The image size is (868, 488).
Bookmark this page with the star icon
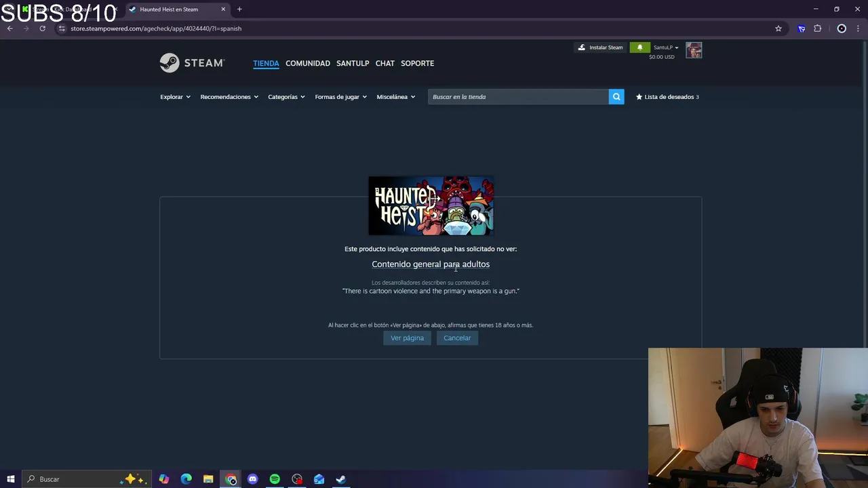(x=778, y=28)
